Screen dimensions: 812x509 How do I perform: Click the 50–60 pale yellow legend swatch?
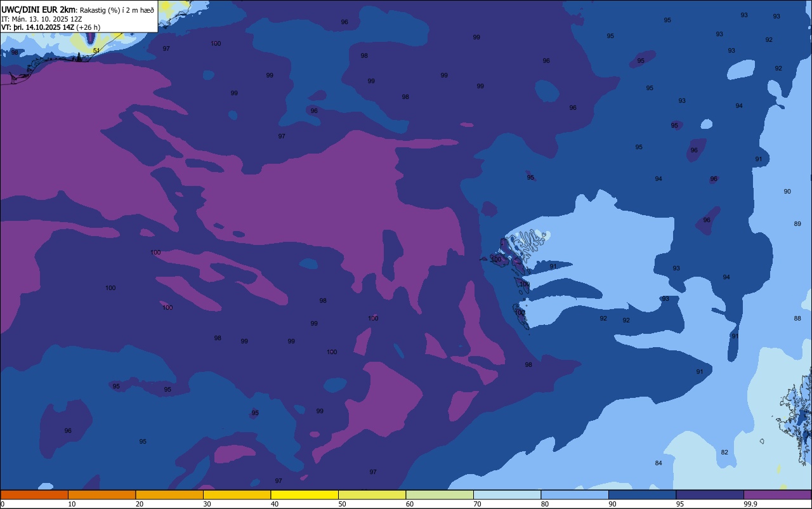(372, 494)
